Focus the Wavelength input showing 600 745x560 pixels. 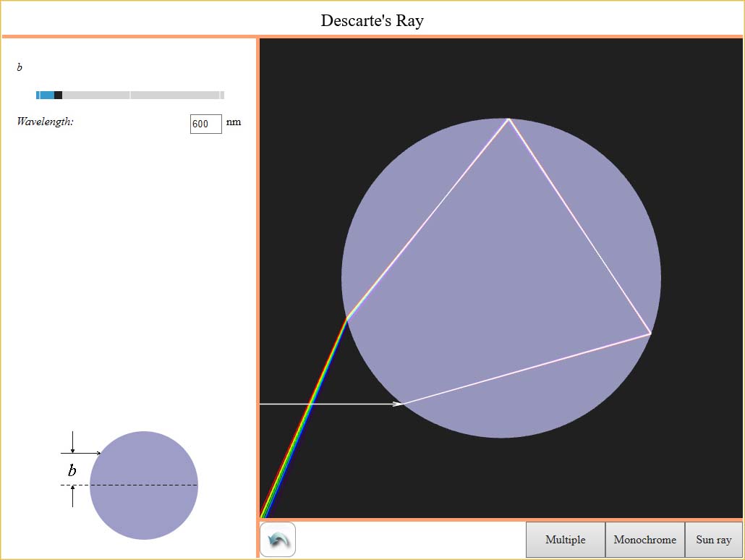pyautogui.click(x=205, y=124)
